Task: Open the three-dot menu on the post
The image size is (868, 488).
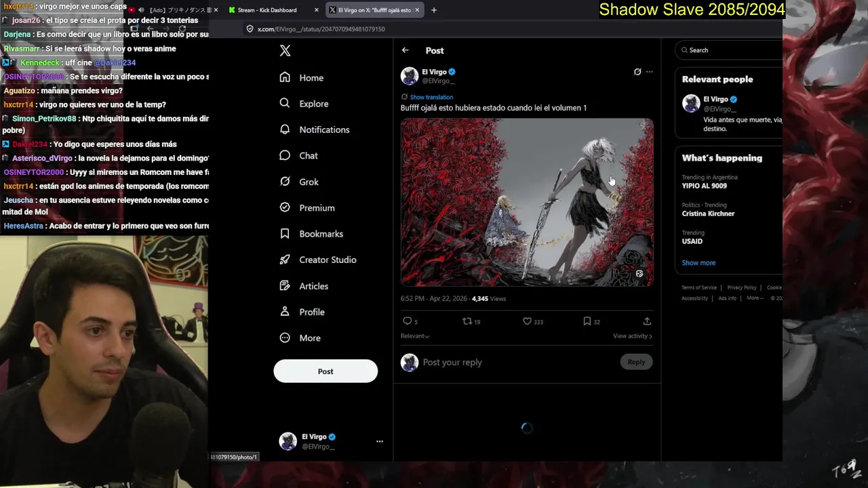Action: pyautogui.click(x=650, y=72)
